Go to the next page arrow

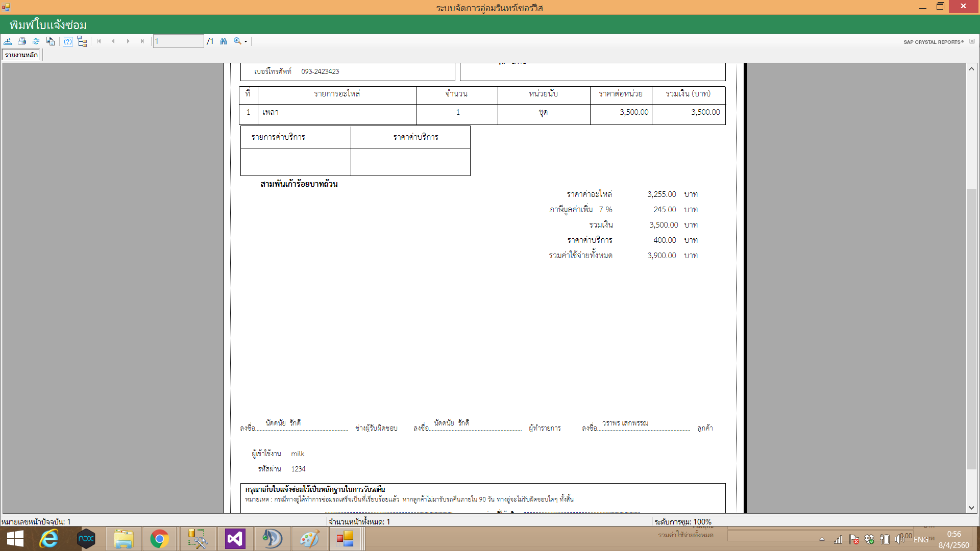click(x=128, y=41)
